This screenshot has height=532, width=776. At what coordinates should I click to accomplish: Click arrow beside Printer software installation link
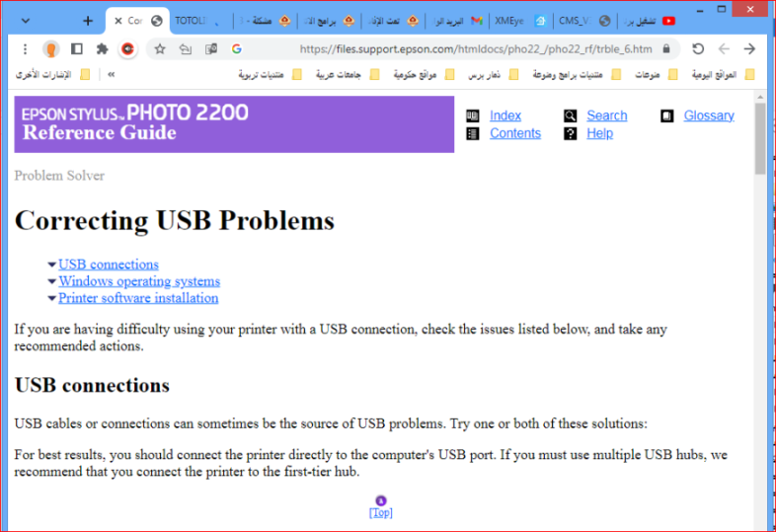[x=52, y=298]
